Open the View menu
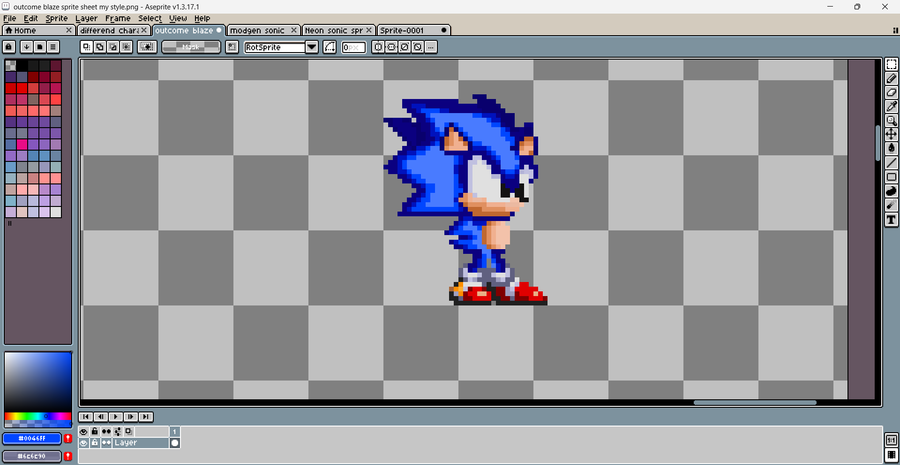Screen dimensions: 900x465 178,18
